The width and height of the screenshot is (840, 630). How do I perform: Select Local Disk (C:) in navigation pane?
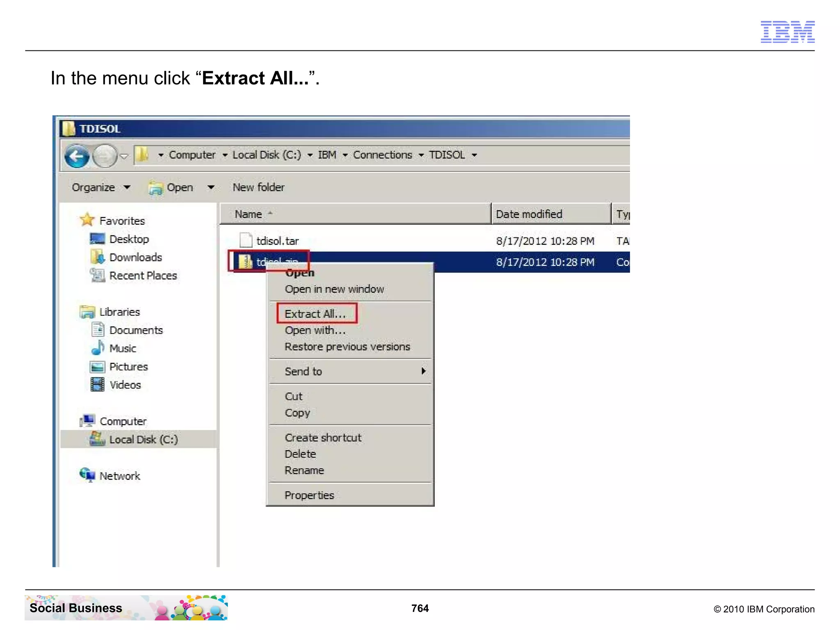point(144,440)
